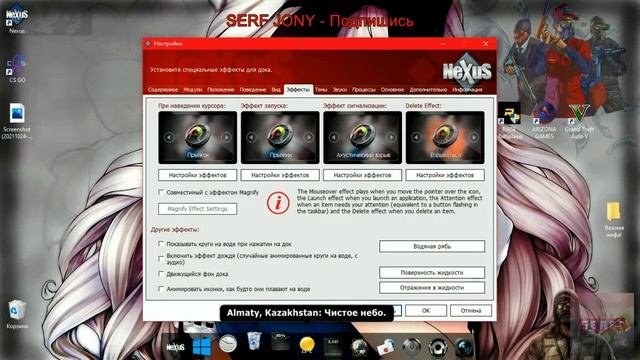Click the Отмена button
The height and width of the screenshot is (360, 640).
(x=471, y=310)
